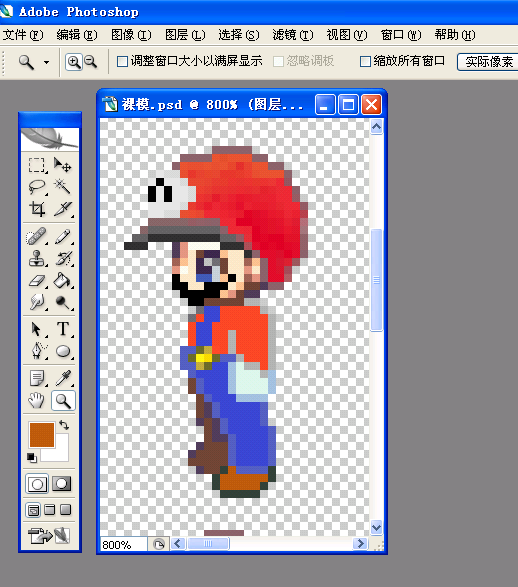
Task: Open the document status bar info menu
Action: 159,544
